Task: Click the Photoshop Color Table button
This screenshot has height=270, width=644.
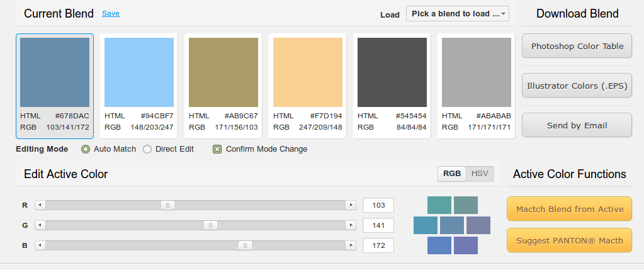Action: [577, 46]
